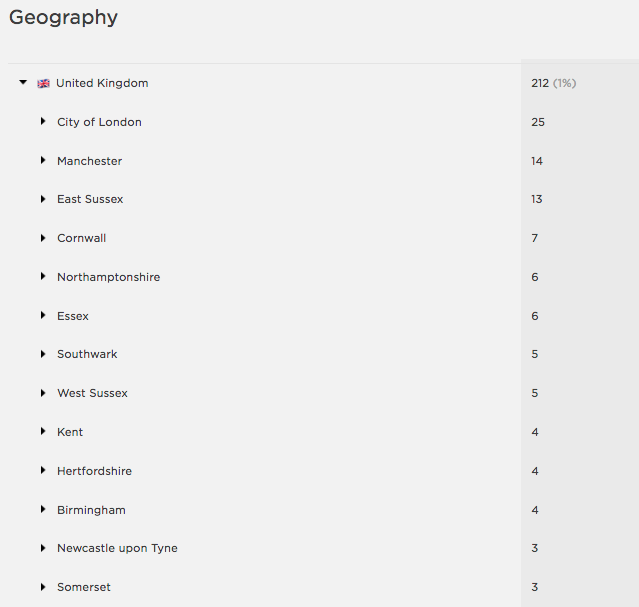This screenshot has height=607, width=639.
Task: Expand the East Sussex disclosure triangle
Action: click(x=43, y=199)
